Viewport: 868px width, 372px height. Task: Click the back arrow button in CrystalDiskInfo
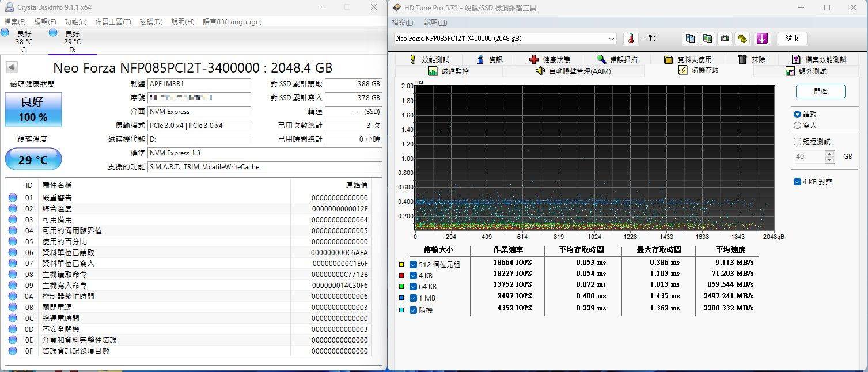click(x=11, y=67)
